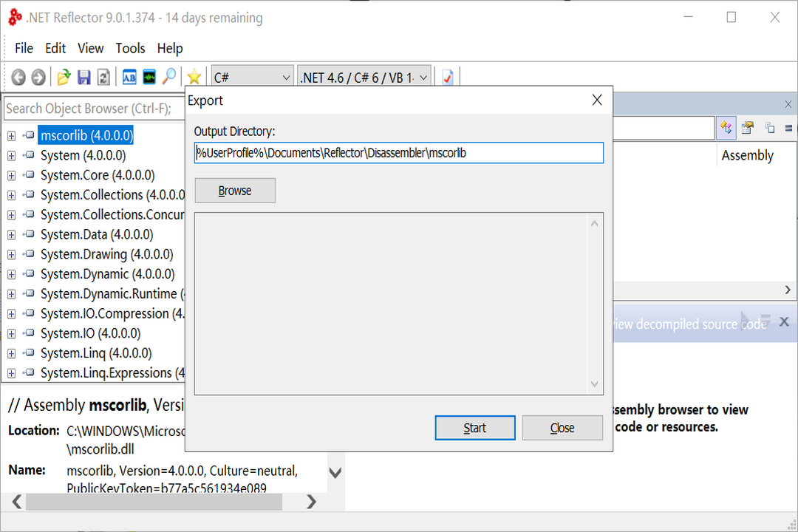Click Browse to choose an output directory
The width and height of the screenshot is (798, 532).
[234, 190]
